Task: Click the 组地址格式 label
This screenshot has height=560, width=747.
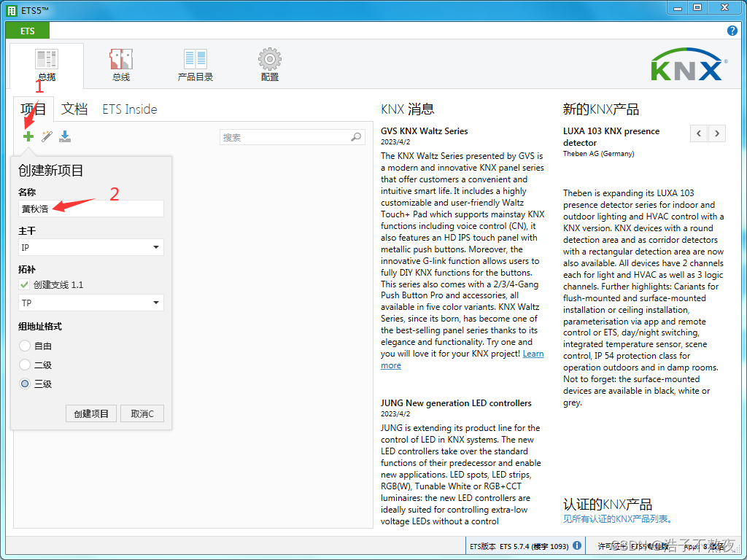Action: tap(40, 327)
